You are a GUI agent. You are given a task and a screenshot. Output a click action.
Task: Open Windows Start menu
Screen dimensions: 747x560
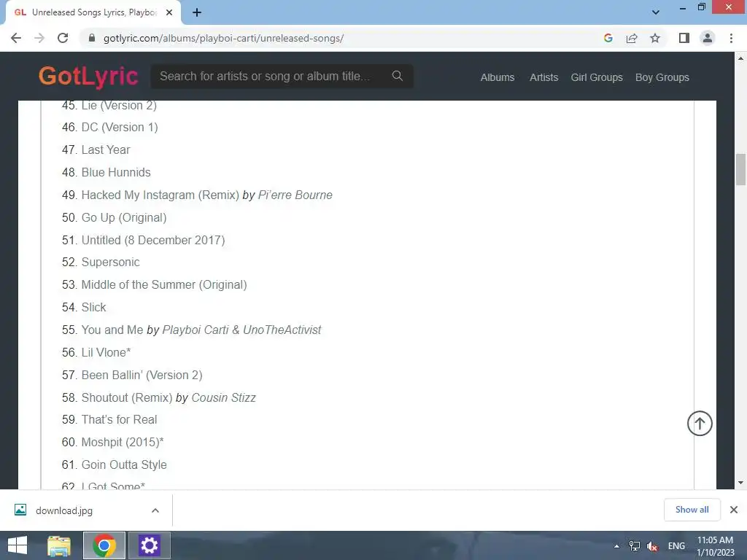(18, 545)
